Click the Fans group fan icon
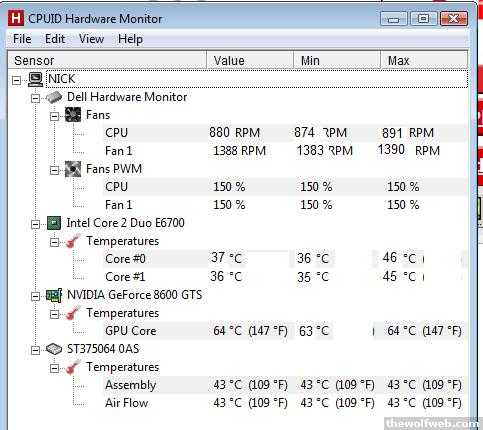 pos(73,115)
